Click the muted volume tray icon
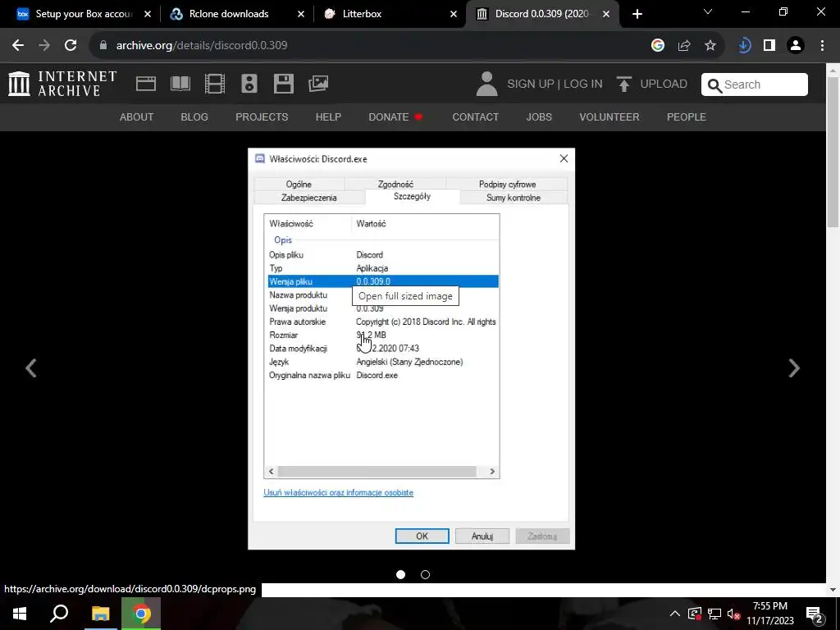Screen dimensions: 840x630 pos(733,614)
